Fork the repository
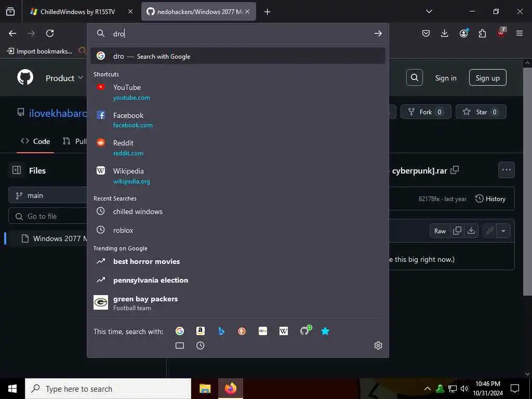The height and width of the screenshot is (399, 532). (425, 112)
